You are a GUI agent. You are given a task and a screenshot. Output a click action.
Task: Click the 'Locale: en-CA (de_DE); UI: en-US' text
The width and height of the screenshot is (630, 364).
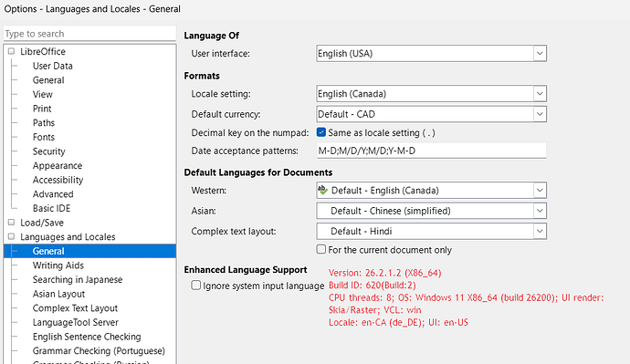click(398, 322)
